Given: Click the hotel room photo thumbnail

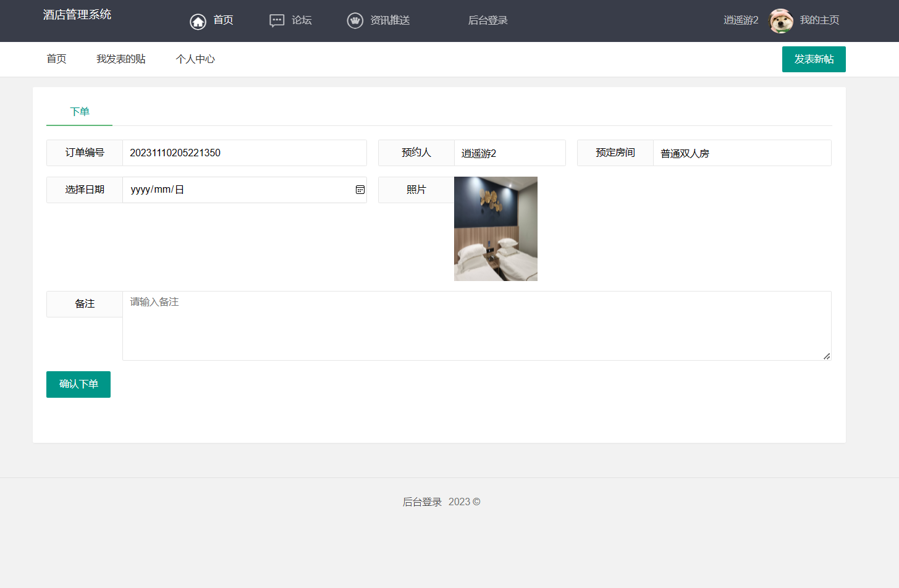Looking at the screenshot, I should pyautogui.click(x=496, y=229).
